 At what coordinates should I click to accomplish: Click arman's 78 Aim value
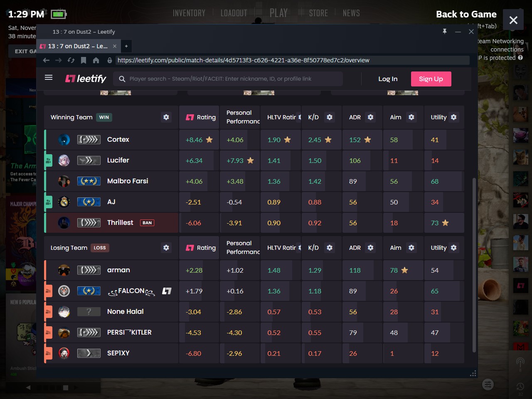(394, 270)
